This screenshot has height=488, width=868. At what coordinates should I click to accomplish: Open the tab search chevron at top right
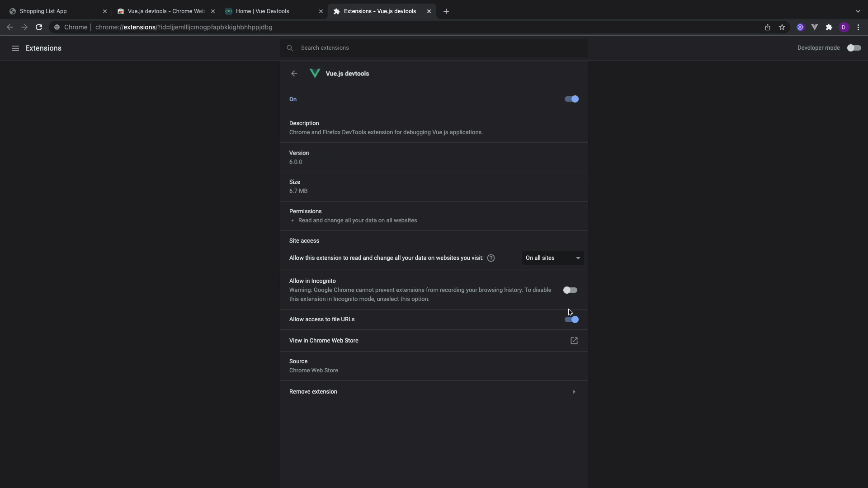click(858, 11)
